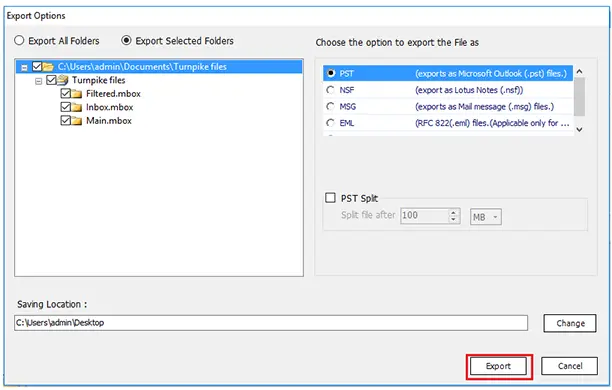
Task: Choose the Export Selected Folders option
Action: pyautogui.click(x=126, y=40)
